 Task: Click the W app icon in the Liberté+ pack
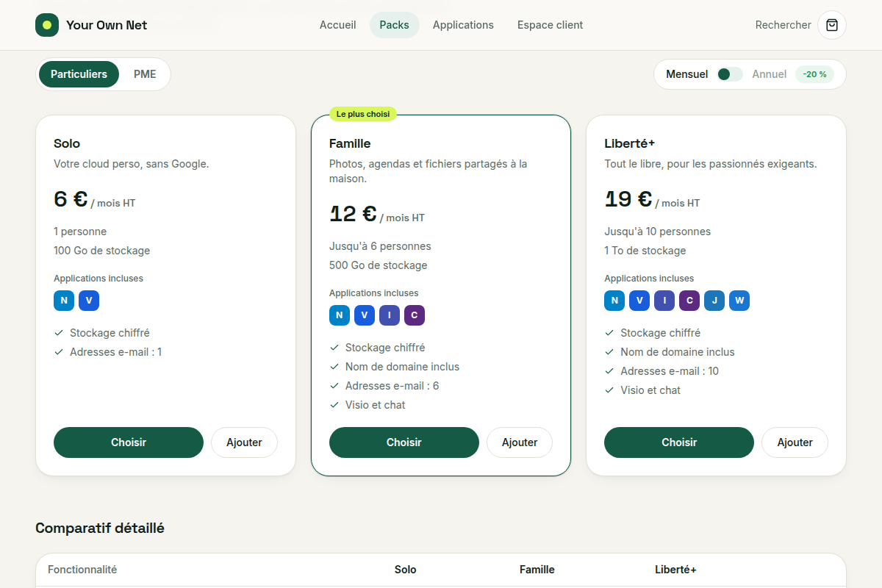(x=739, y=301)
